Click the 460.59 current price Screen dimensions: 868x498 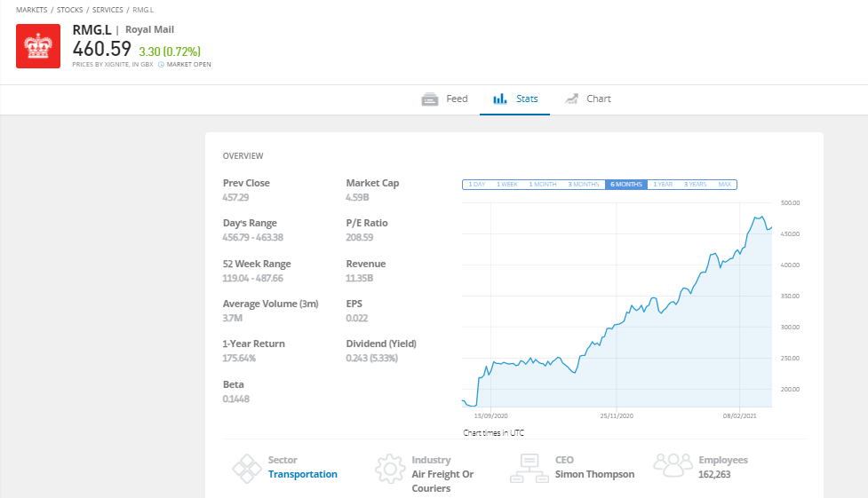pos(102,49)
